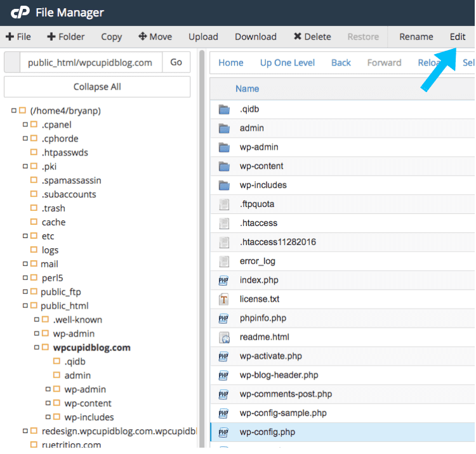This screenshot has height=454, width=476.
Task: Expand the public_ftp tree node
Action: [x=25, y=291]
